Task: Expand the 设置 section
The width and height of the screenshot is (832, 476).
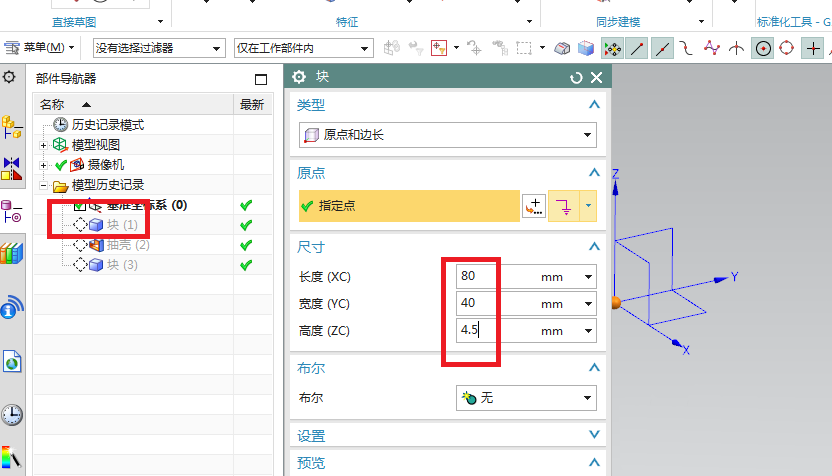Action: (x=594, y=435)
